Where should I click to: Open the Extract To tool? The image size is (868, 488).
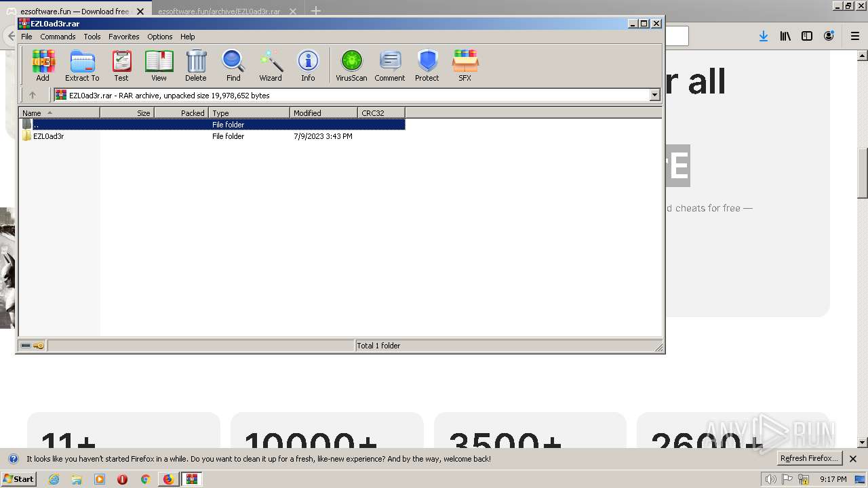tap(82, 66)
